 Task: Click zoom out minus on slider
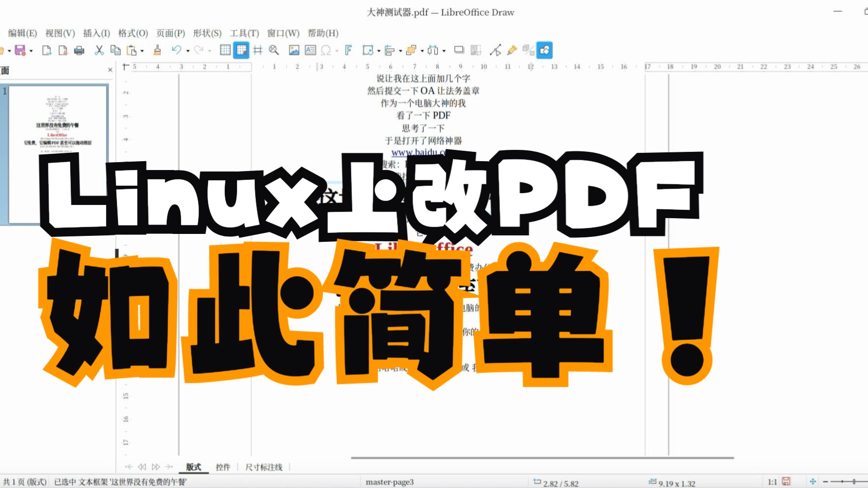[826, 482]
